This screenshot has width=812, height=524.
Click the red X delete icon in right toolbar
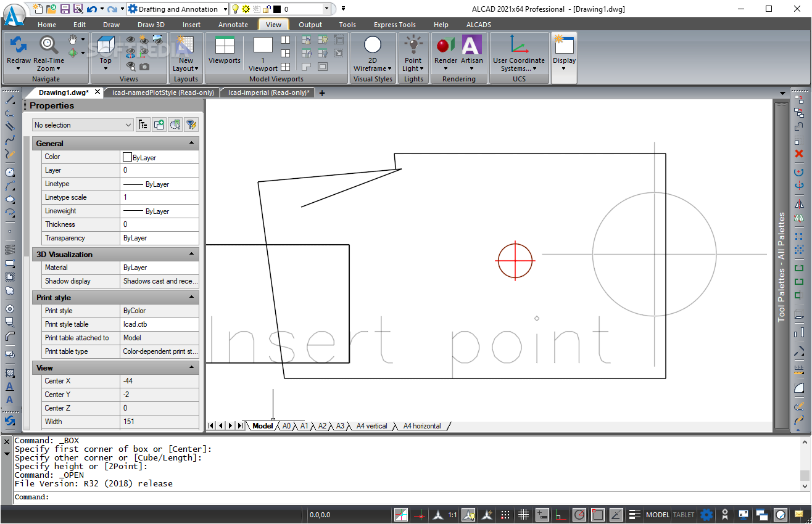pos(799,154)
